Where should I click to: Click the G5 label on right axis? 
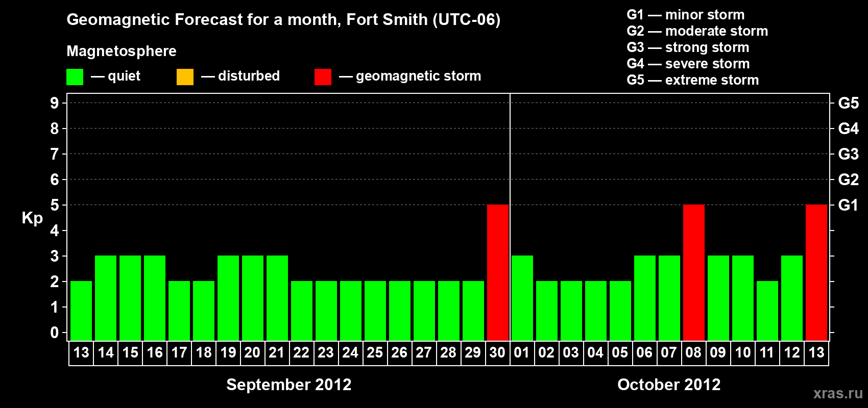(848, 103)
